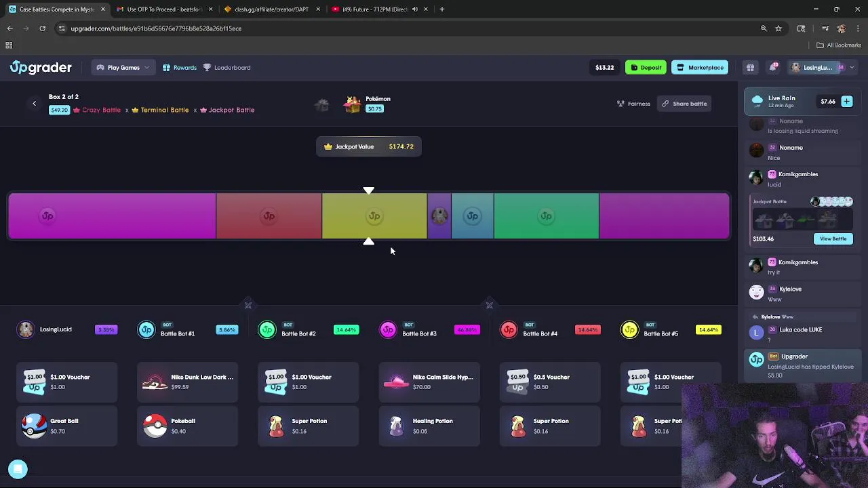
Task: Reload the page
Action: pyautogui.click(x=42, y=28)
